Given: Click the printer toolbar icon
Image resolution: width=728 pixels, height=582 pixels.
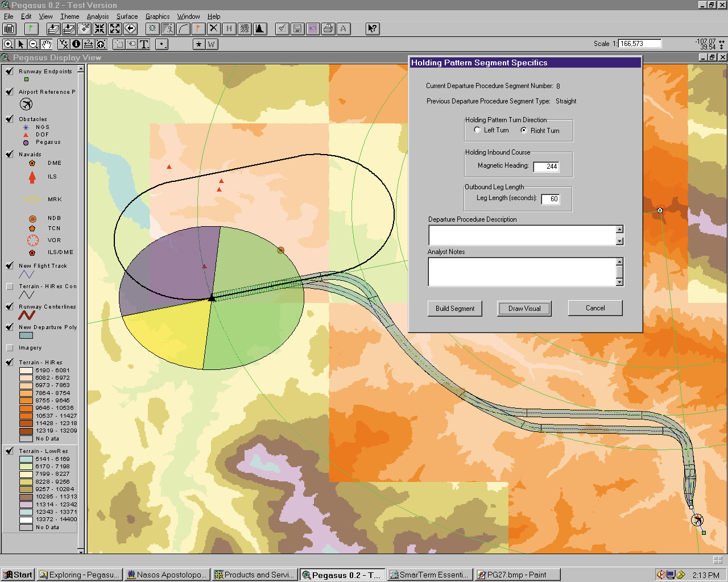Looking at the screenshot, I should pyautogui.click(x=328, y=28).
